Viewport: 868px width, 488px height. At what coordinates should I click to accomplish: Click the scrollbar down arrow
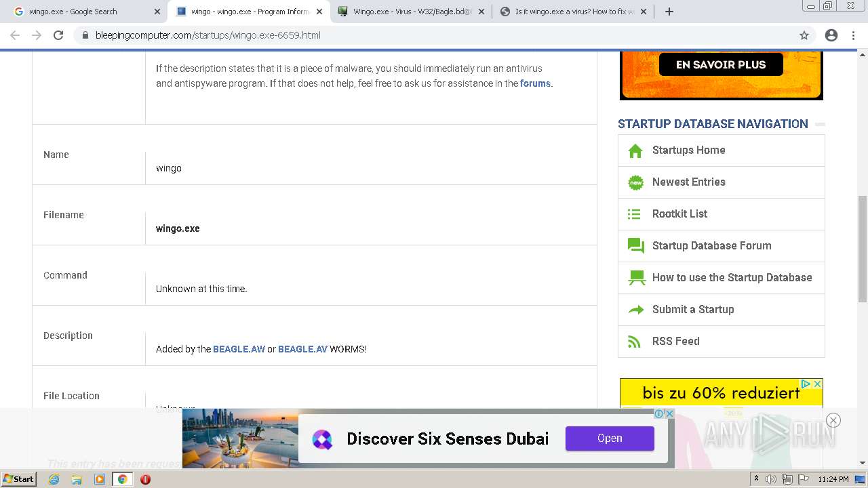863,464
